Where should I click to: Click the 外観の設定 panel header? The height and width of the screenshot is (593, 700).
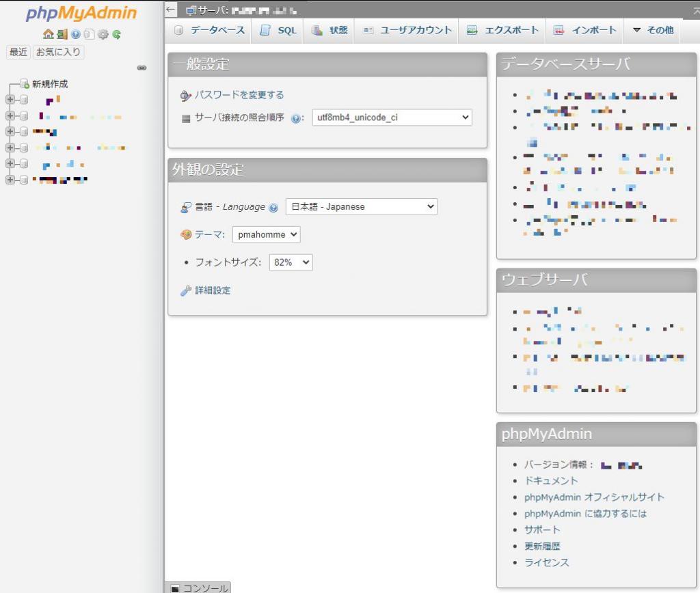[327, 170]
